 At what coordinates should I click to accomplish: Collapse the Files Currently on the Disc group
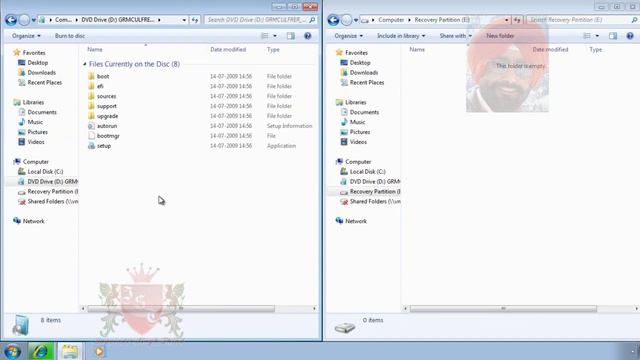click(x=85, y=64)
